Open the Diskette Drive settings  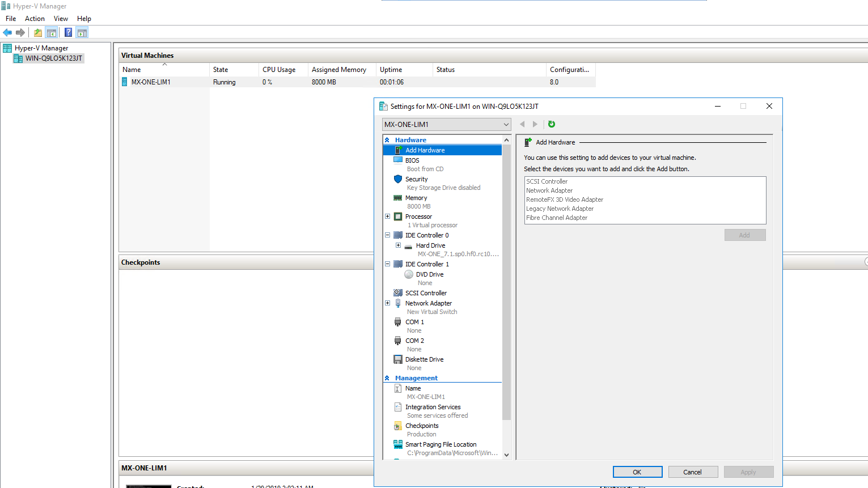click(x=424, y=359)
